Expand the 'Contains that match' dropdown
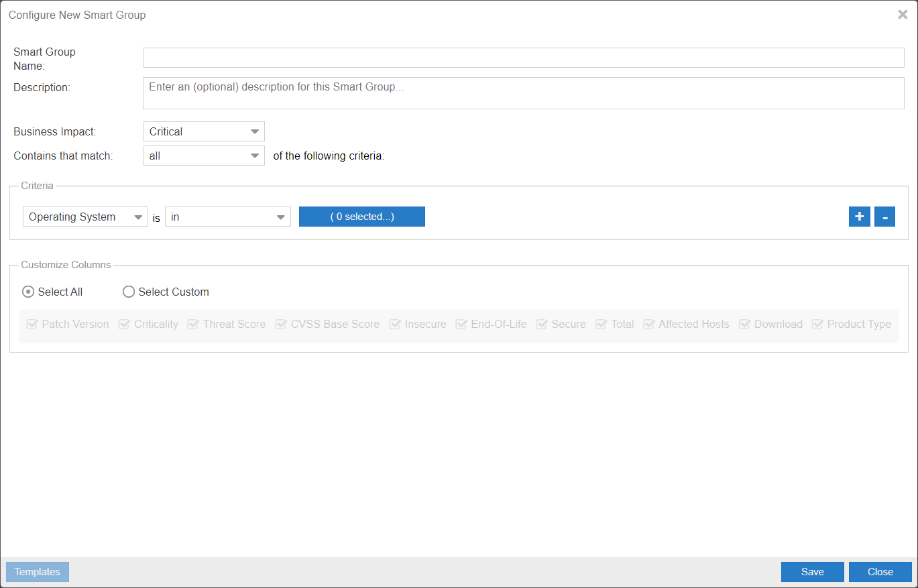 (x=204, y=156)
